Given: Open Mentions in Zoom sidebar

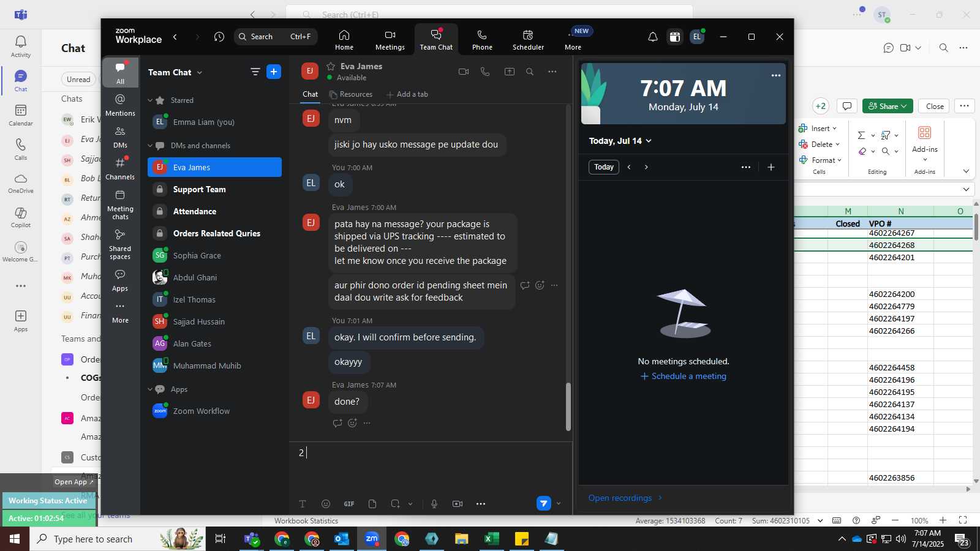Looking at the screenshot, I should tap(120, 105).
